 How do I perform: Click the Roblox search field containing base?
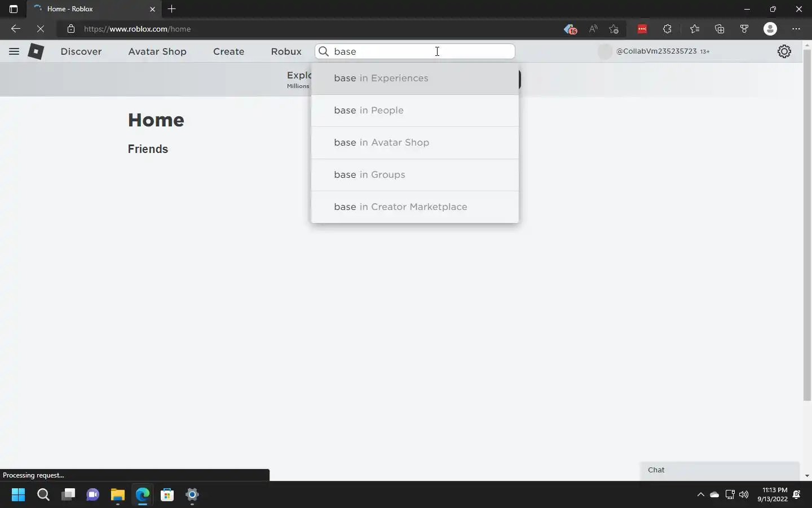point(415,51)
